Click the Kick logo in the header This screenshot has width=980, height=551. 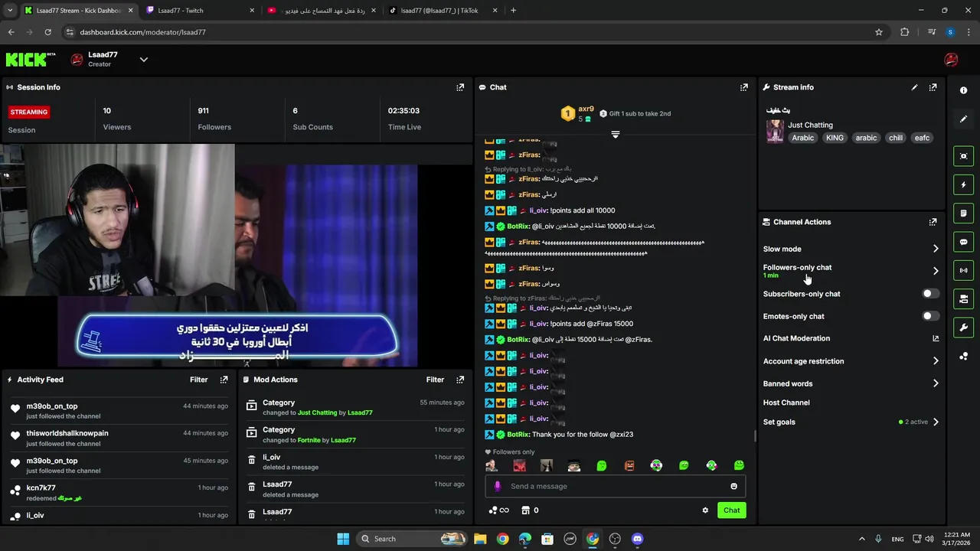click(x=31, y=59)
